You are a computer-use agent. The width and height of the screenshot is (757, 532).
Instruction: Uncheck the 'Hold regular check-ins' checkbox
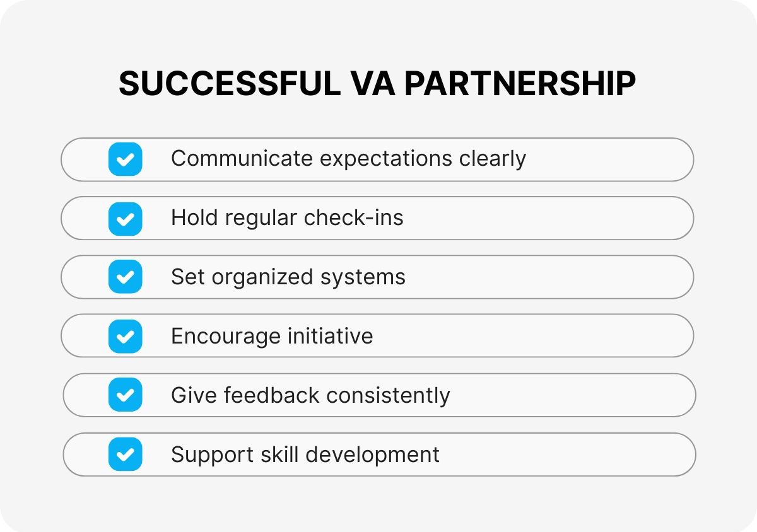125,218
